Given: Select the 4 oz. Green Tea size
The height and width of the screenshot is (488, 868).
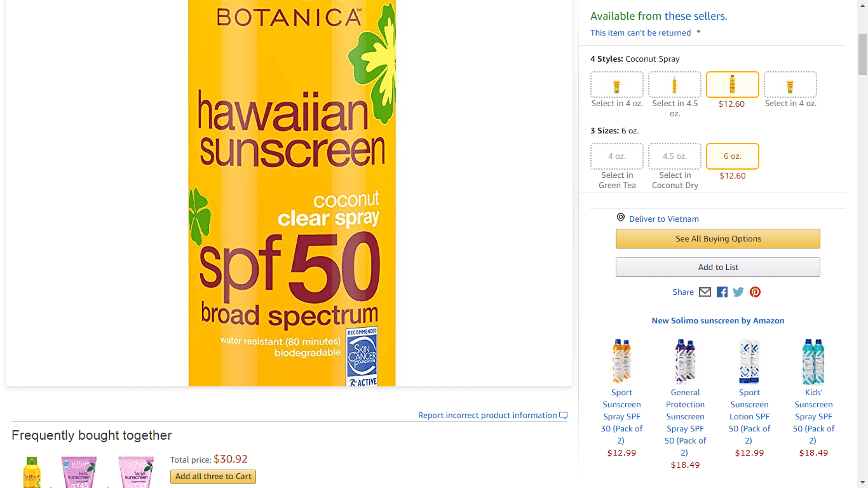Looking at the screenshot, I should click(616, 156).
